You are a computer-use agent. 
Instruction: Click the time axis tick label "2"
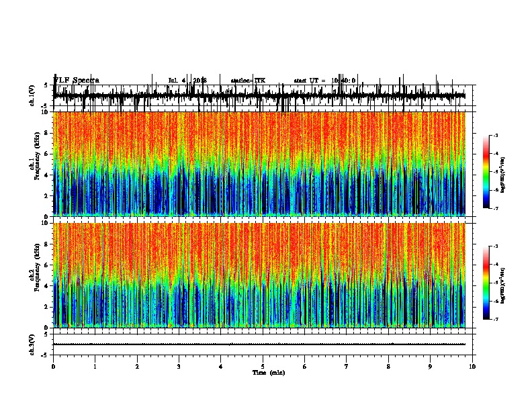tap(137, 366)
